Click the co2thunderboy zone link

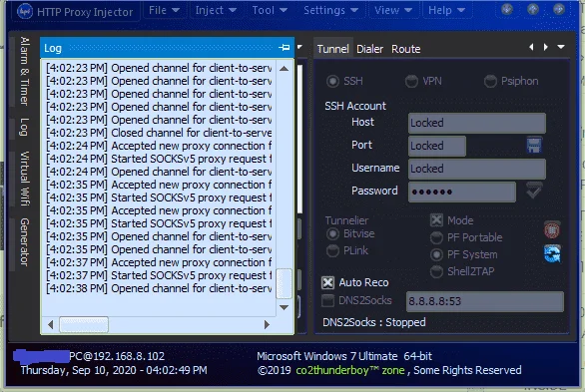point(350,370)
